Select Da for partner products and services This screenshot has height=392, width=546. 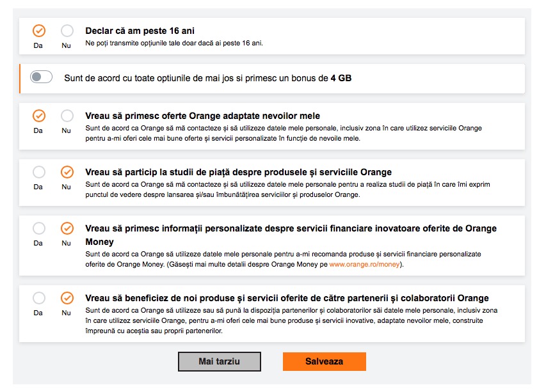point(39,298)
